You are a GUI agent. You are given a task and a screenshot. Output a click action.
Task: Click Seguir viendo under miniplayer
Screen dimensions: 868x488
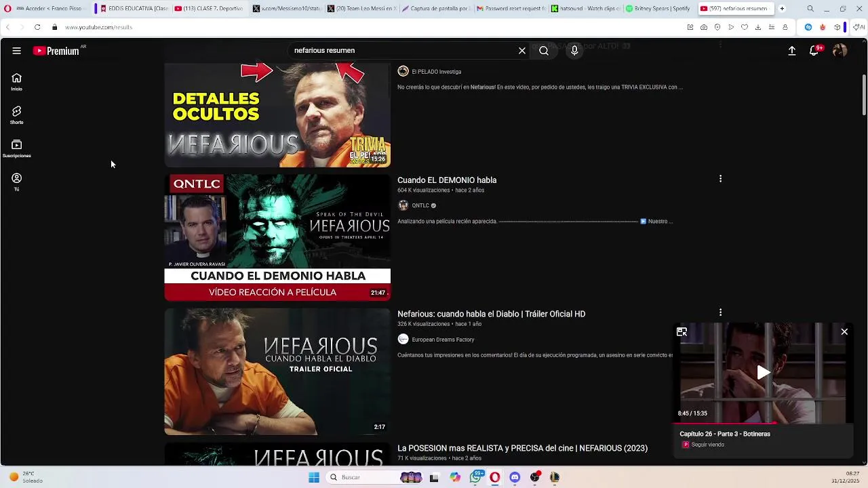pyautogui.click(x=707, y=445)
